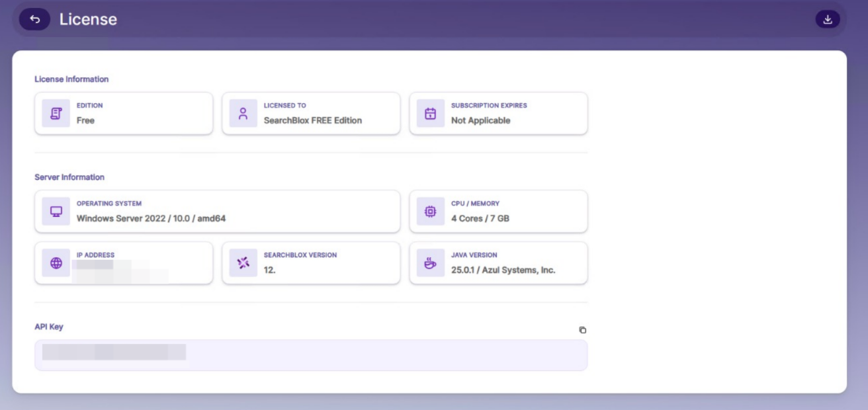Click the License Information heading
Screen dimensions: 868x410
[71, 79]
